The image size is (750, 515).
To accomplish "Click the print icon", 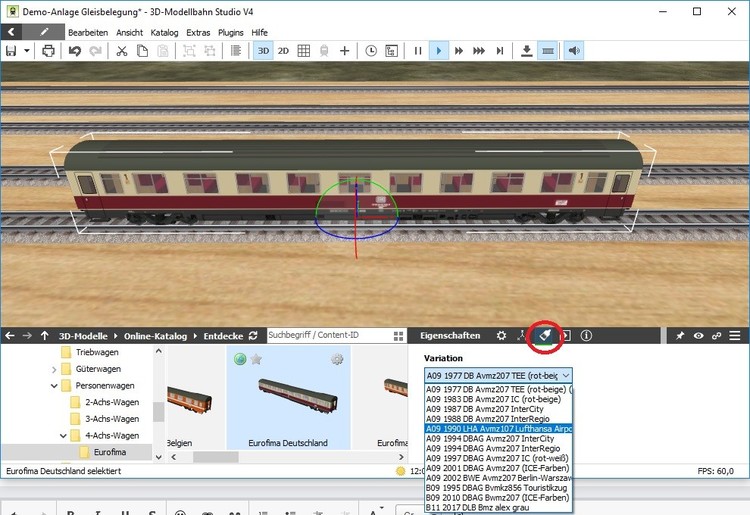I will tap(48, 51).
